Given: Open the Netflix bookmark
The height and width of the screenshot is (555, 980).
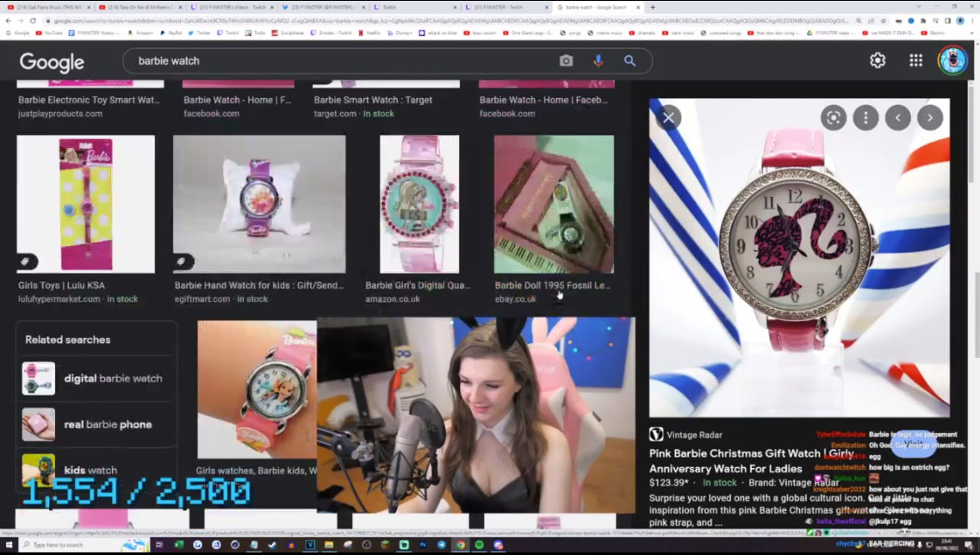Looking at the screenshot, I should click(369, 33).
